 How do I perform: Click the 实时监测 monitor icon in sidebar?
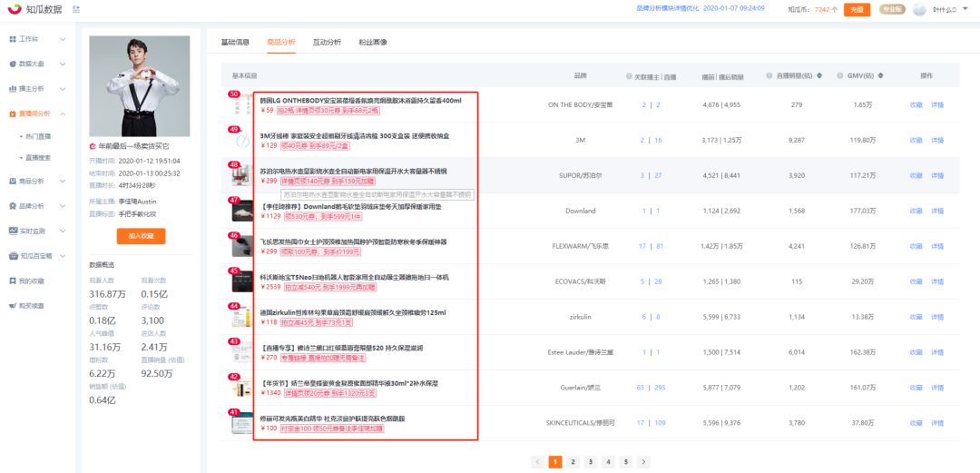(x=13, y=231)
